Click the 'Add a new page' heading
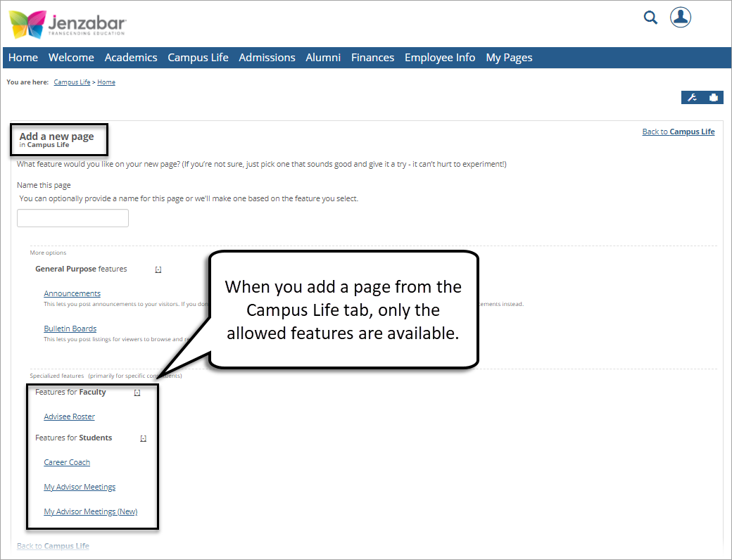 pos(56,136)
